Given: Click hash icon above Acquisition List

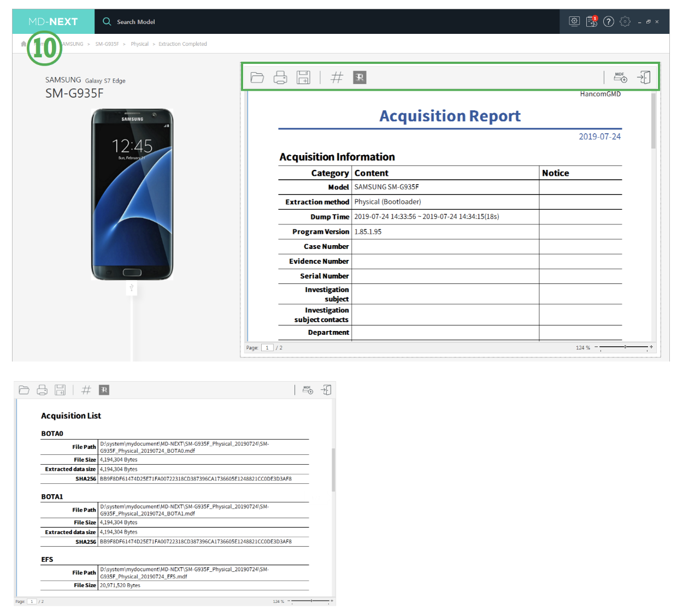Looking at the screenshot, I should 86,390.
